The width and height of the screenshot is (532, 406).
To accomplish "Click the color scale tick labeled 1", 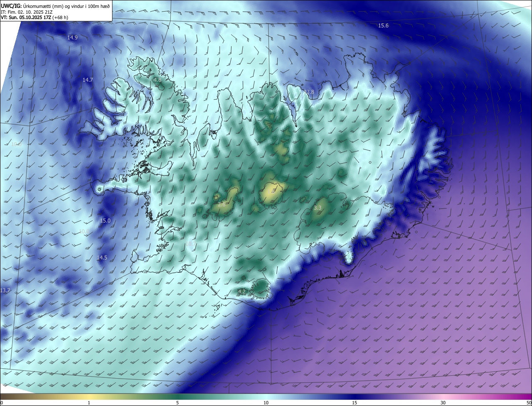I will coord(89,403).
